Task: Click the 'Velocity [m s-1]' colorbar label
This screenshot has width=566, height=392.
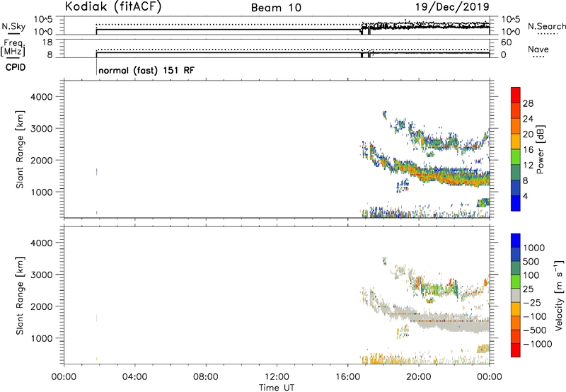Action: click(558, 295)
